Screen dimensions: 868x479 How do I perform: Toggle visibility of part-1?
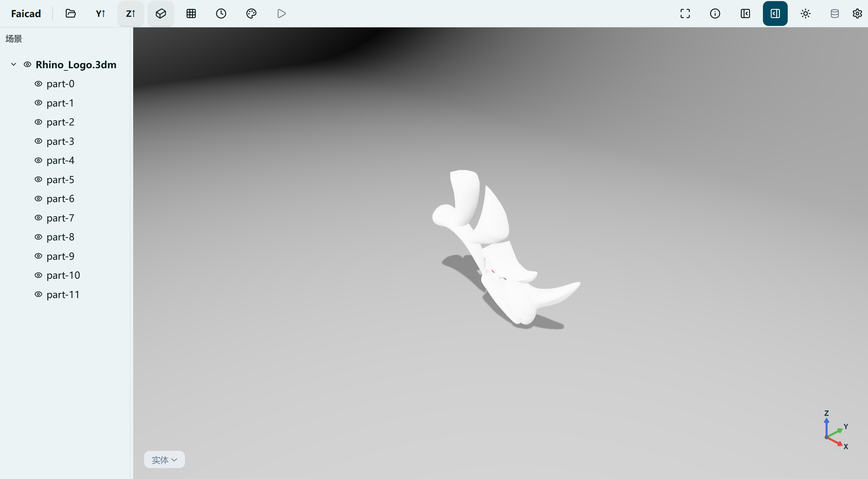coord(38,103)
